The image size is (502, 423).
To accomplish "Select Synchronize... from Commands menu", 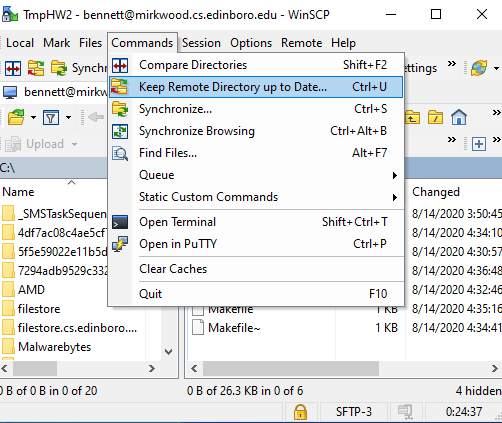I will pos(256,109).
